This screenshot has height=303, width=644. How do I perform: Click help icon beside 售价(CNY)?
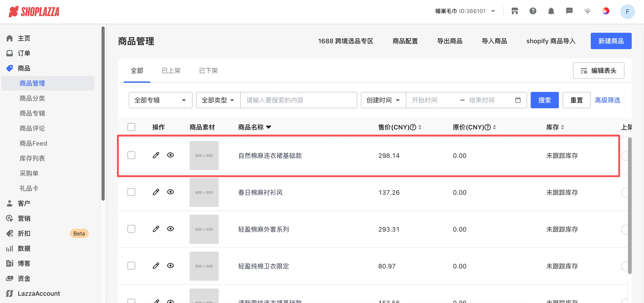pos(413,127)
